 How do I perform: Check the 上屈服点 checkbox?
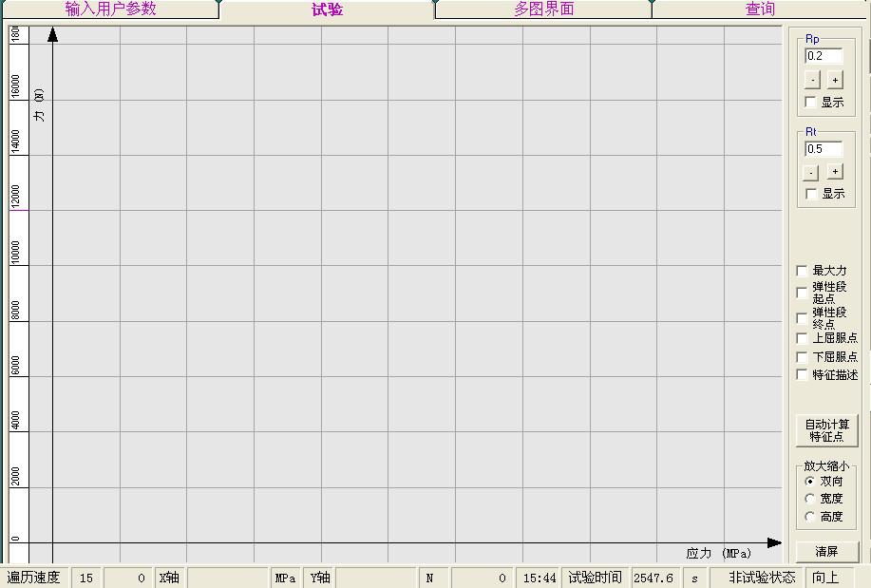803,338
